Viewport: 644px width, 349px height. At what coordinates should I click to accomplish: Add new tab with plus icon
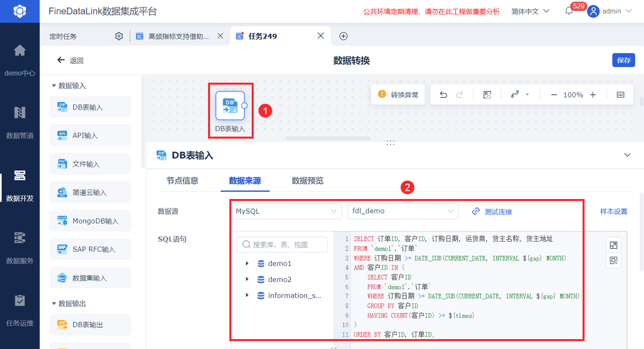343,36
